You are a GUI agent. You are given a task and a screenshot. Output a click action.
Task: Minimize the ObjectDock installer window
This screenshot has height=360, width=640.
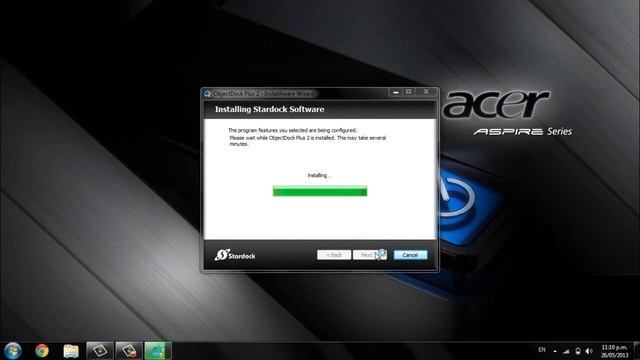click(x=395, y=92)
